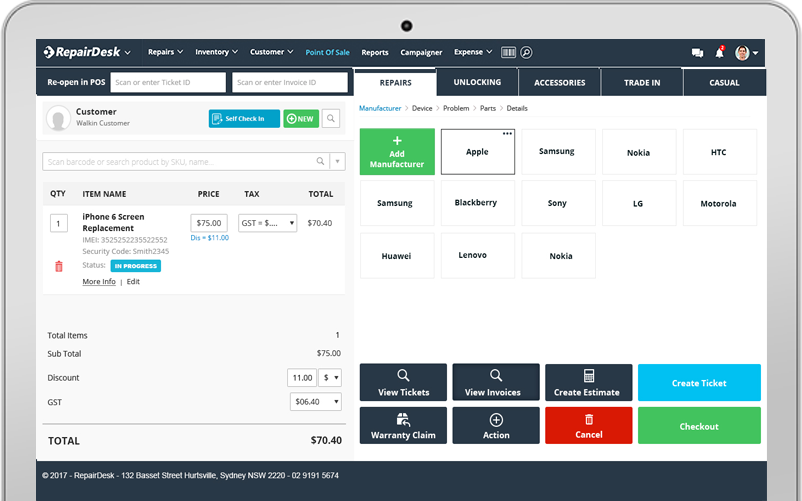Click the Scan or enter Ticket ID field

click(168, 82)
